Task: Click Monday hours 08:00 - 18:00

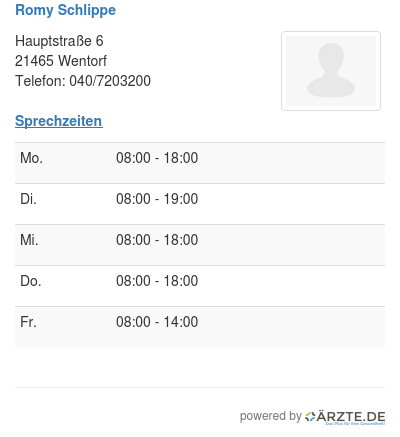Action: click(x=157, y=158)
